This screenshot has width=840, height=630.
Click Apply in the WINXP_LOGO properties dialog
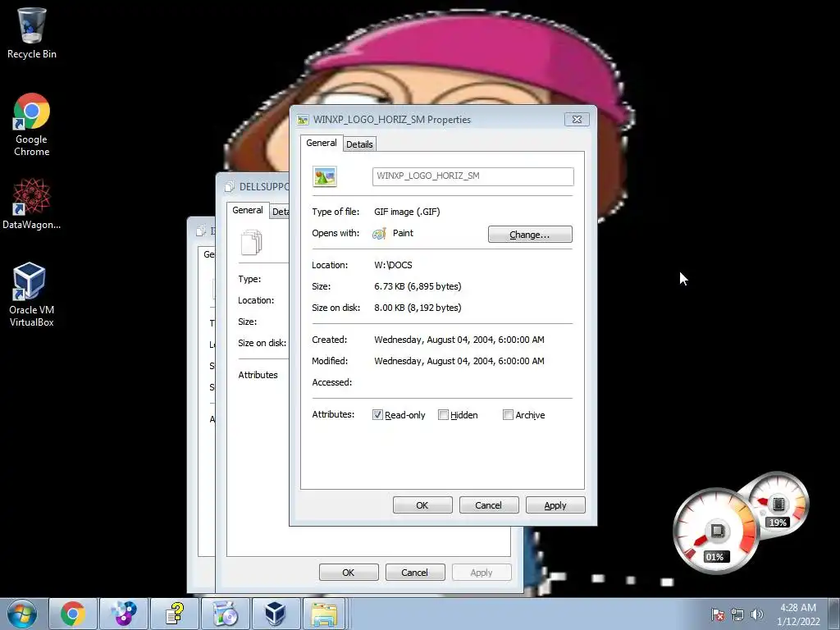pos(555,505)
